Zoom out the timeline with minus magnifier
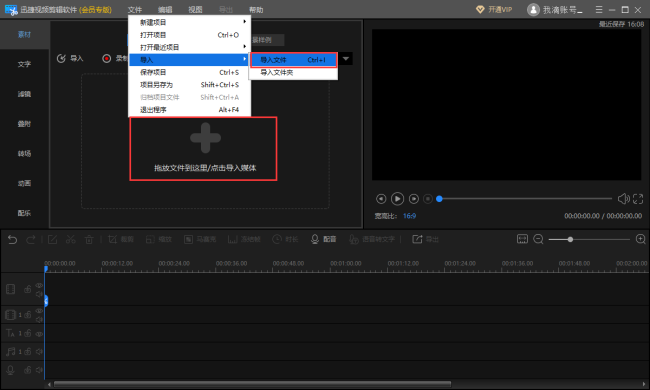Screen dimensions: 650x390 point(538,239)
